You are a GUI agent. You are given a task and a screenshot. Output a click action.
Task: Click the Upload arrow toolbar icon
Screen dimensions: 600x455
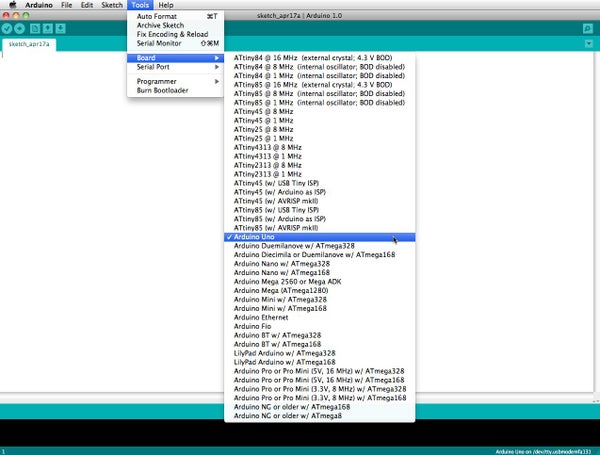[20, 28]
